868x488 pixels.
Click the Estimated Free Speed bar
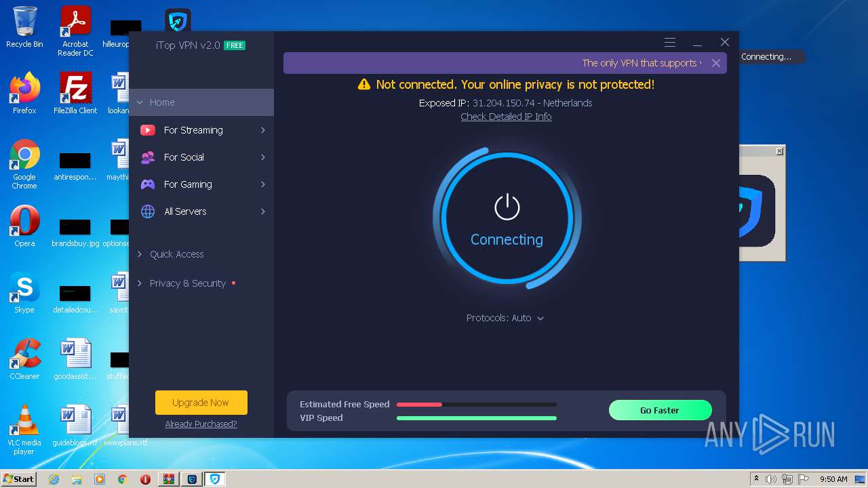pos(477,405)
